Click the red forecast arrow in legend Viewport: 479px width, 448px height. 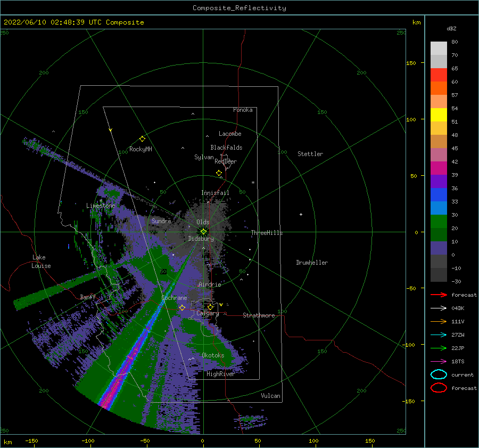439,295
